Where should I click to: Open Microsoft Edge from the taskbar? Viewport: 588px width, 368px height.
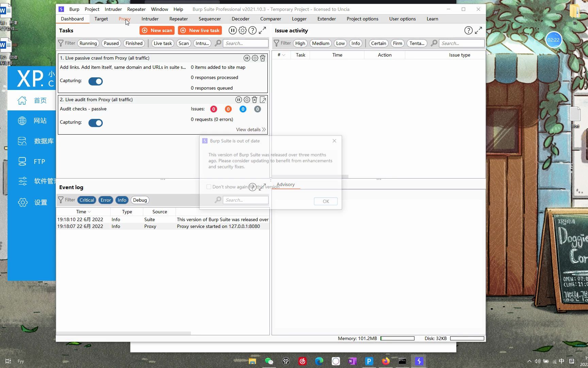click(x=319, y=361)
